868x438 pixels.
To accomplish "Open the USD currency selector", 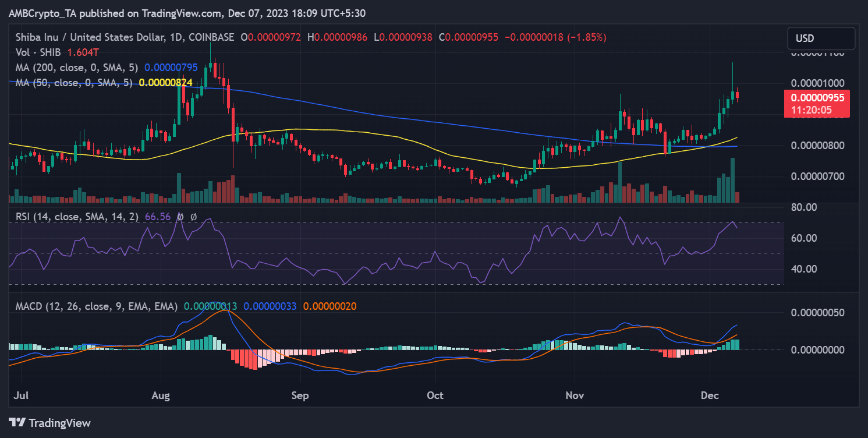I will (x=821, y=38).
